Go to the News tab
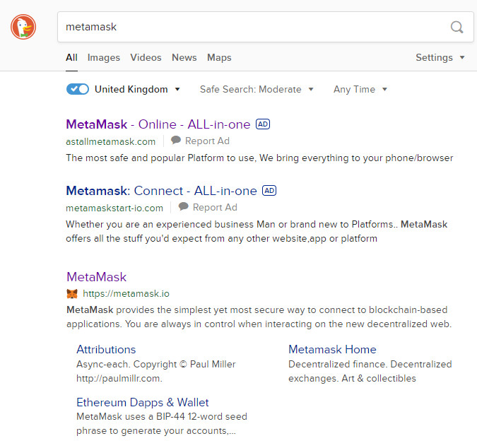The image size is (477, 448). [184, 58]
